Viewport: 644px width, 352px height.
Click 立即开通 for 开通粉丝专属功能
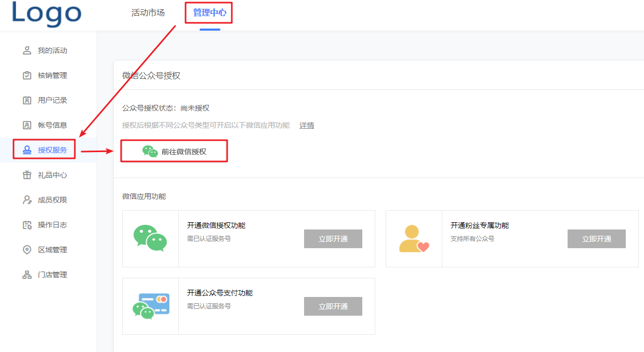(597, 239)
